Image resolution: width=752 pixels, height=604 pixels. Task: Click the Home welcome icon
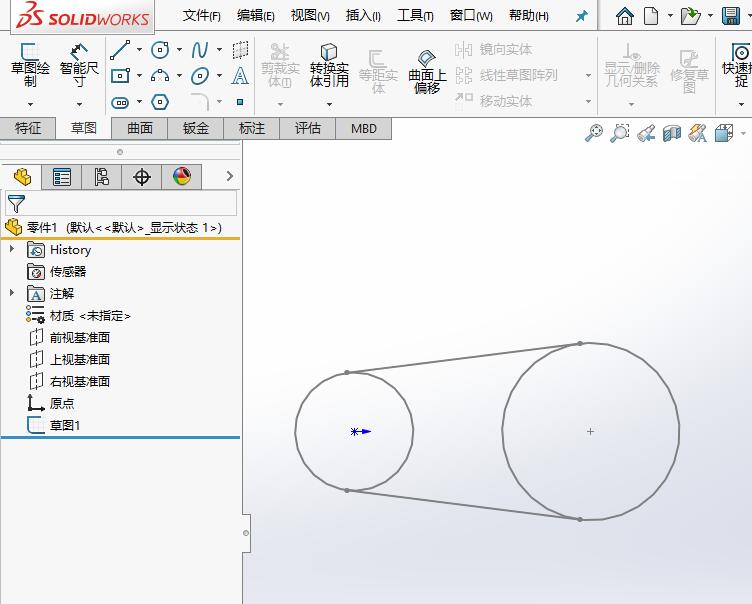pos(624,16)
